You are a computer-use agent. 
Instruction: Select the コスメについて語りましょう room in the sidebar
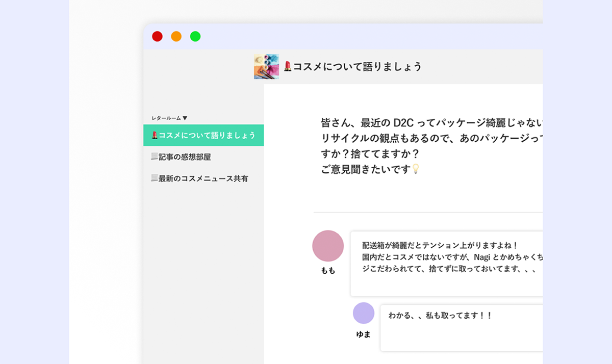coord(207,135)
